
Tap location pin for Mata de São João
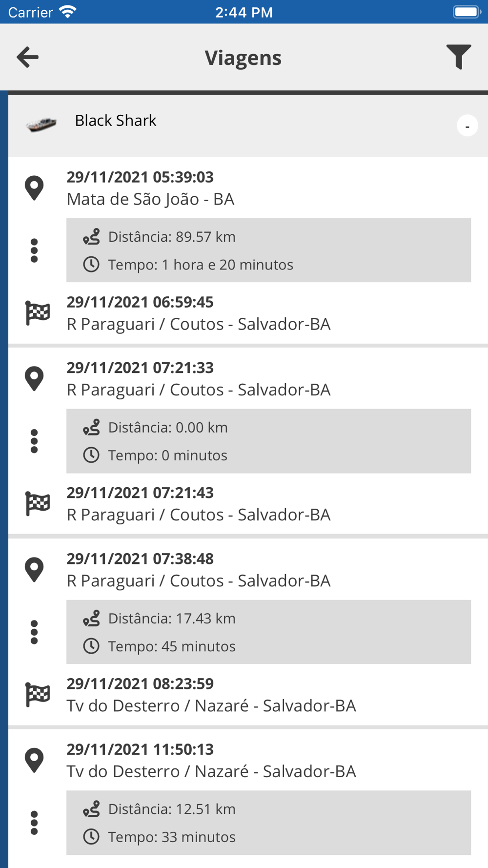pyautogui.click(x=34, y=188)
